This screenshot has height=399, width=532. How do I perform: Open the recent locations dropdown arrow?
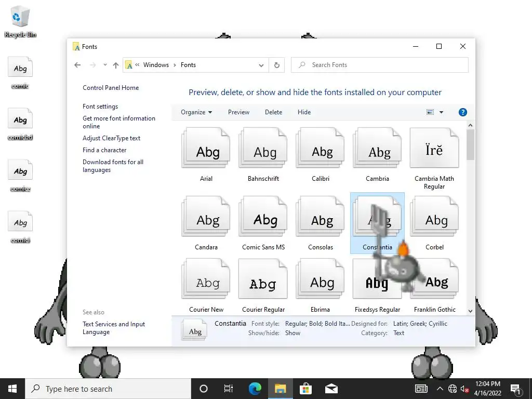click(105, 65)
